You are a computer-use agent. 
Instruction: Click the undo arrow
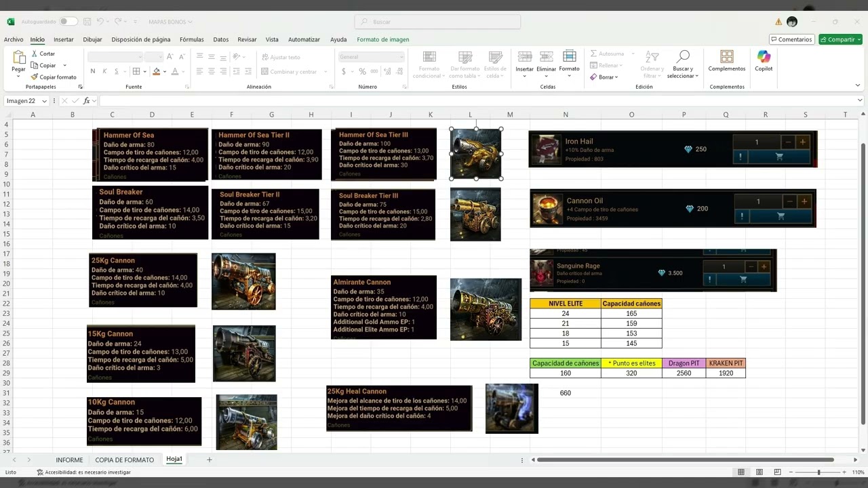(100, 22)
